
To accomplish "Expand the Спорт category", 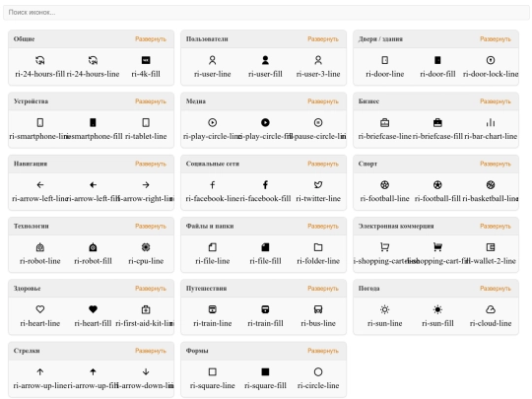I will point(496,164).
